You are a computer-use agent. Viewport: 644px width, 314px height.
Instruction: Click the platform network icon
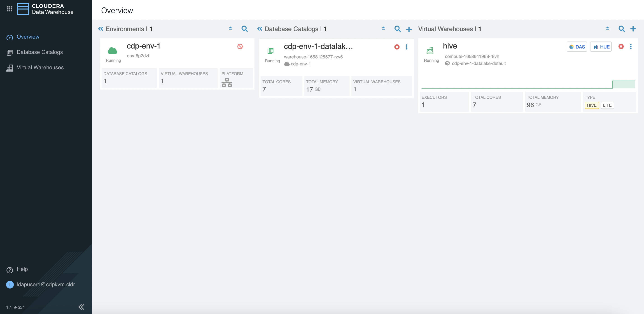227,82
